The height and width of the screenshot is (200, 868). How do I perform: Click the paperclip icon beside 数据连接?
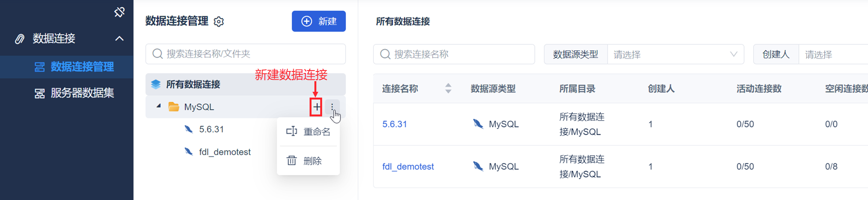click(x=19, y=39)
